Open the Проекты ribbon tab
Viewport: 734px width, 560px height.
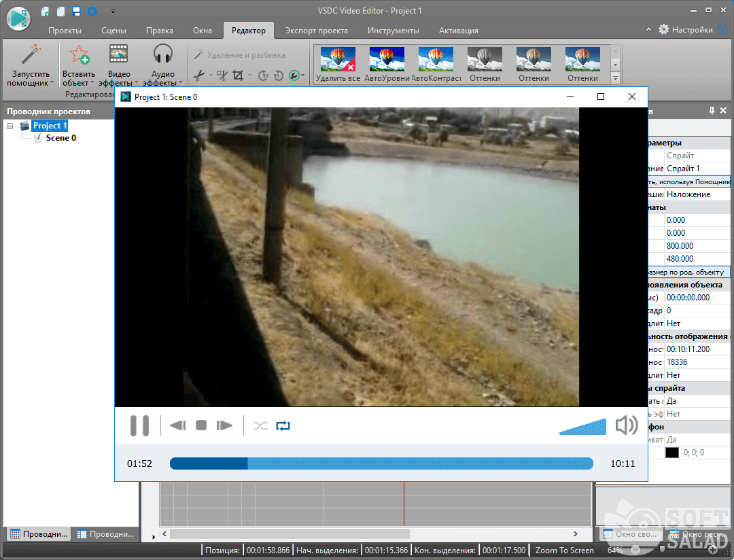(x=65, y=31)
